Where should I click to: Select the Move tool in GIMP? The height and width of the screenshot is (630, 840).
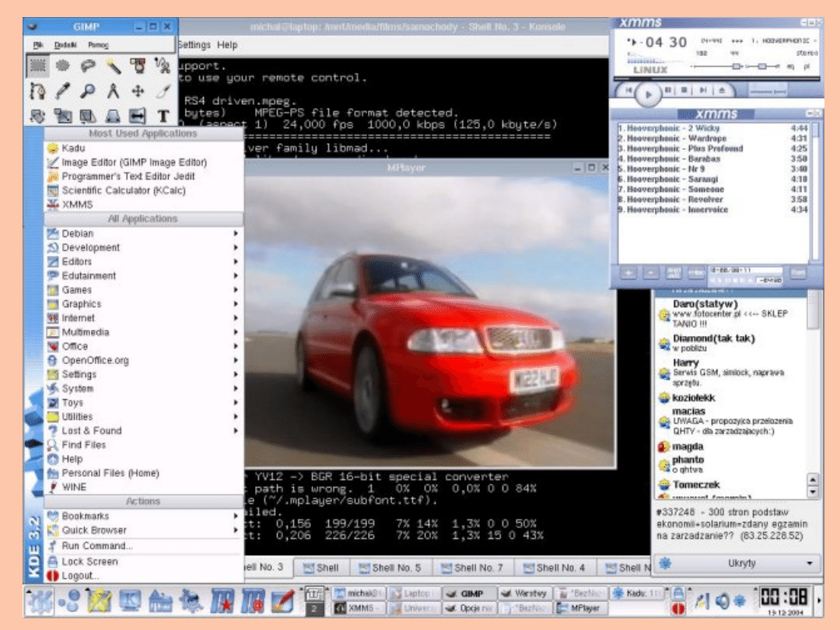[138, 91]
